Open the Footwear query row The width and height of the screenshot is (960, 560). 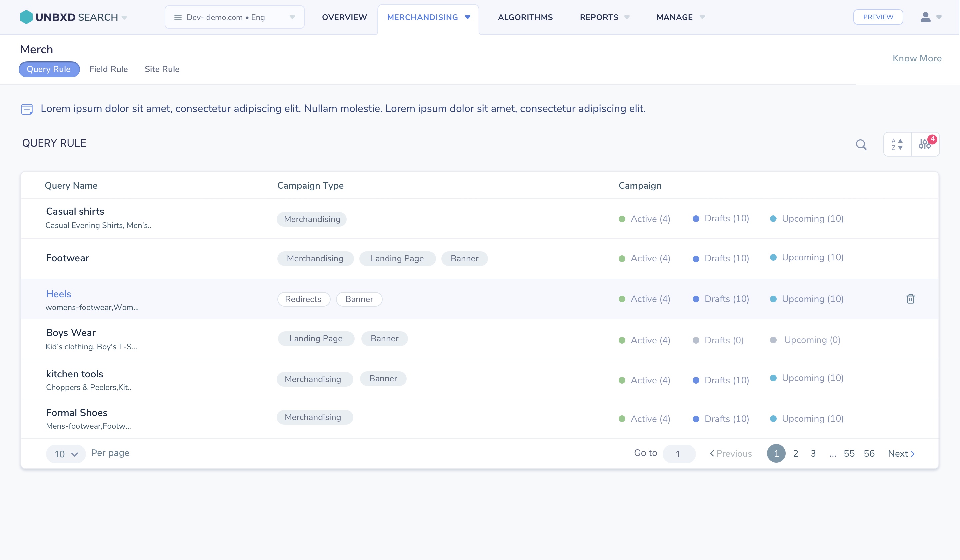[x=480, y=259]
